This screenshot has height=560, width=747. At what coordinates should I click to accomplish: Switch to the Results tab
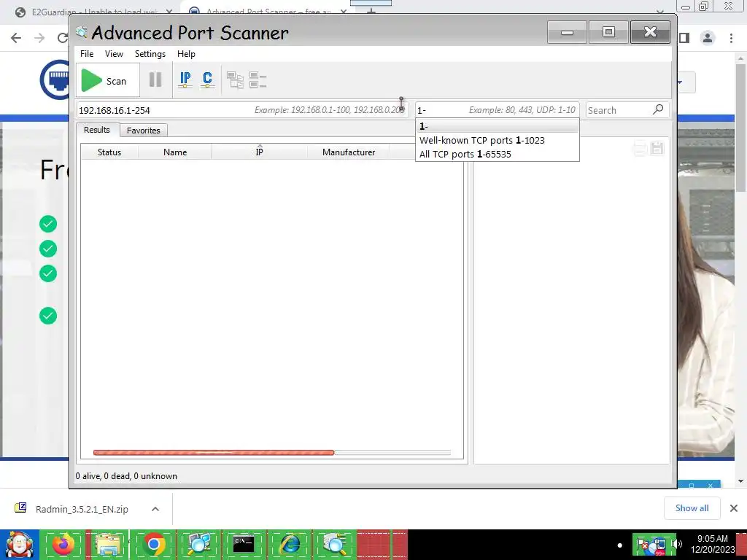(x=97, y=130)
